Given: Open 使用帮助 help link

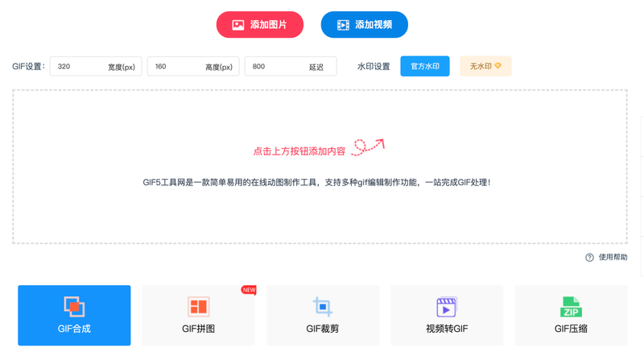Looking at the screenshot, I should 613,258.
